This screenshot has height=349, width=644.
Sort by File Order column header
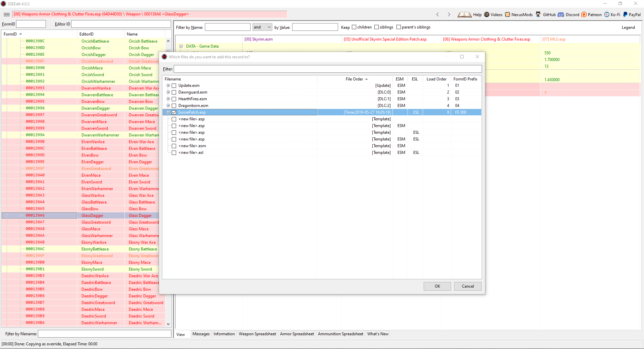[x=355, y=79]
